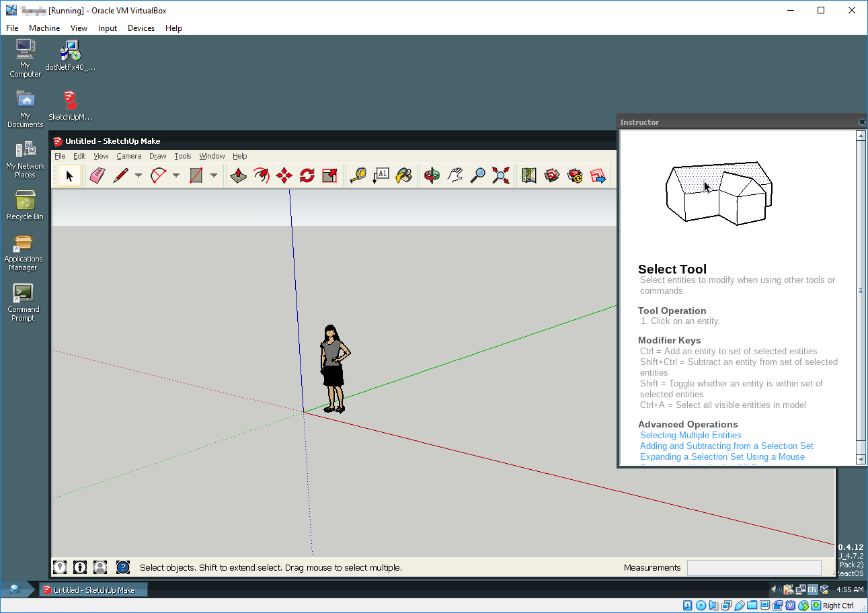
Task: Click the Instructor scrollbar down arrow
Action: click(x=861, y=460)
